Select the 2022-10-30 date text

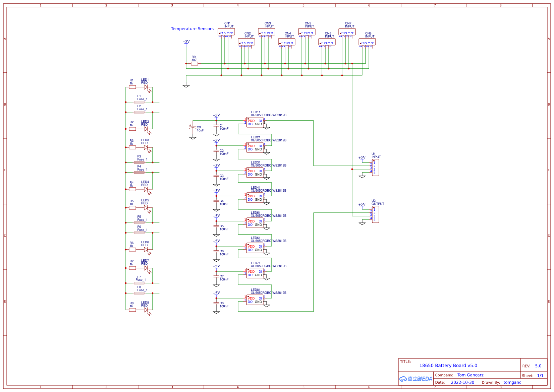pos(462,382)
